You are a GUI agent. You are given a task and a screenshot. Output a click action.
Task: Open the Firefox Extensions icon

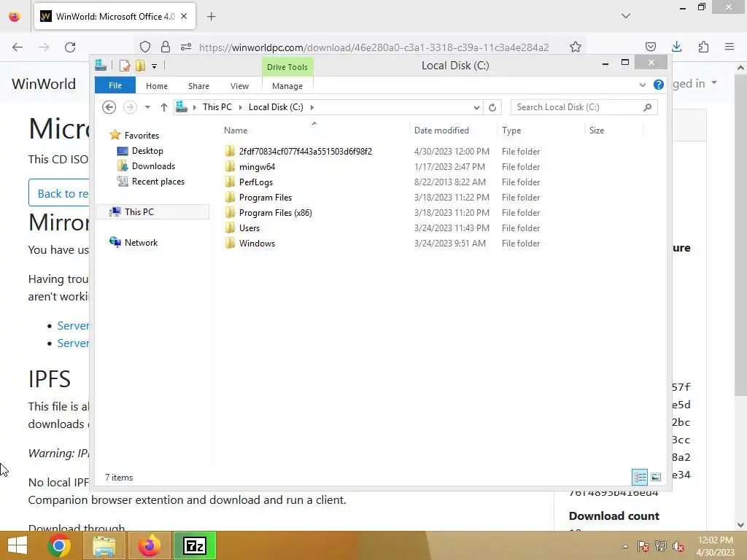point(703,47)
